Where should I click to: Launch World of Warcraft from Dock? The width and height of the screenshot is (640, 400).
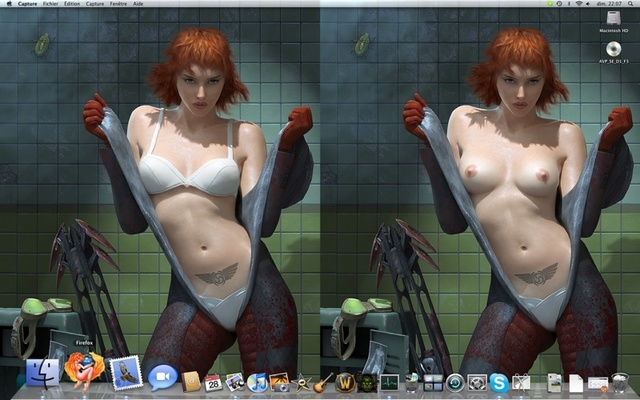(x=345, y=382)
